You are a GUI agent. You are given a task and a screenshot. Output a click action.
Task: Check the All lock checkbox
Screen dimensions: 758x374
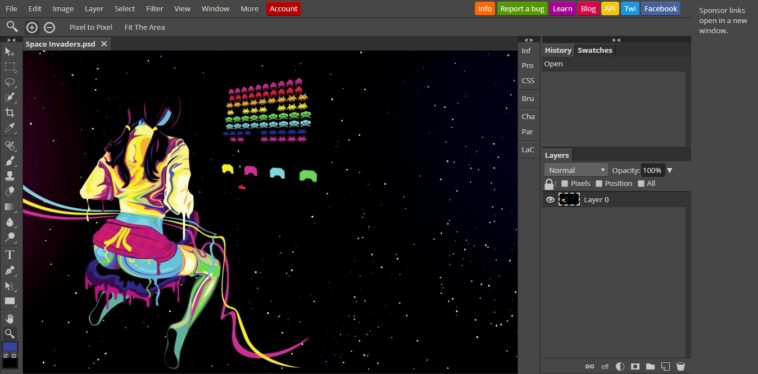[641, 184]
